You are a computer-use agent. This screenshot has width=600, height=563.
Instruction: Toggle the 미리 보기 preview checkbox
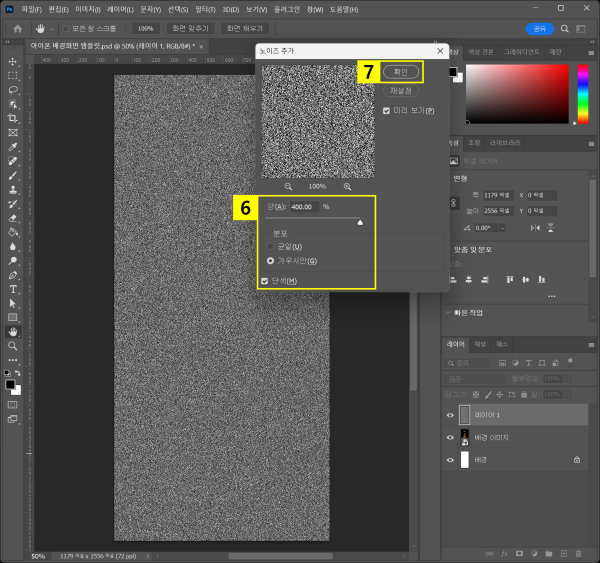(387, 110)
